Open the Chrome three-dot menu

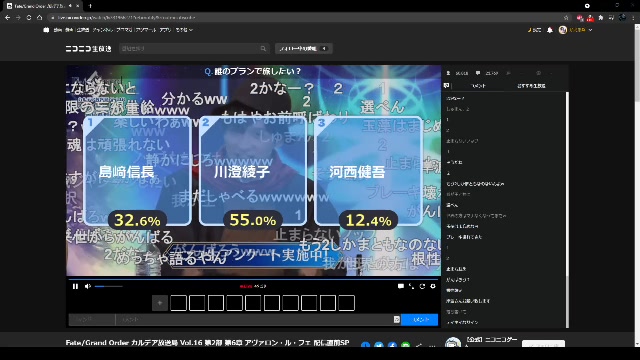(x=633, y=18)
